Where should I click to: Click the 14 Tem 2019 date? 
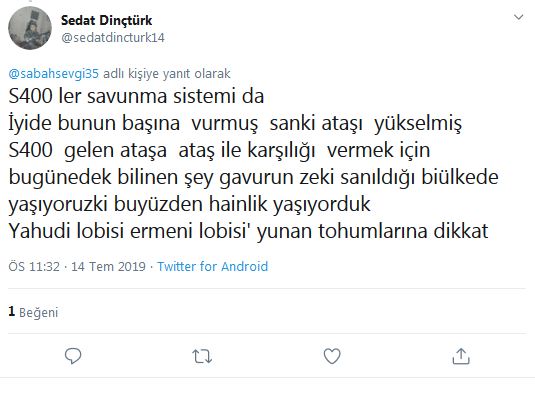tap(108, 266)
